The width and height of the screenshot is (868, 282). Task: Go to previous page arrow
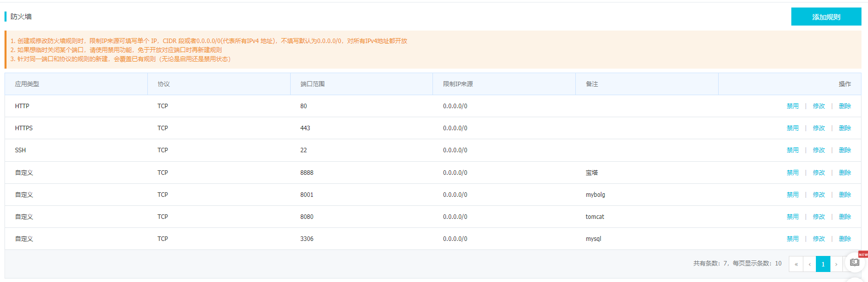[809, 264]
